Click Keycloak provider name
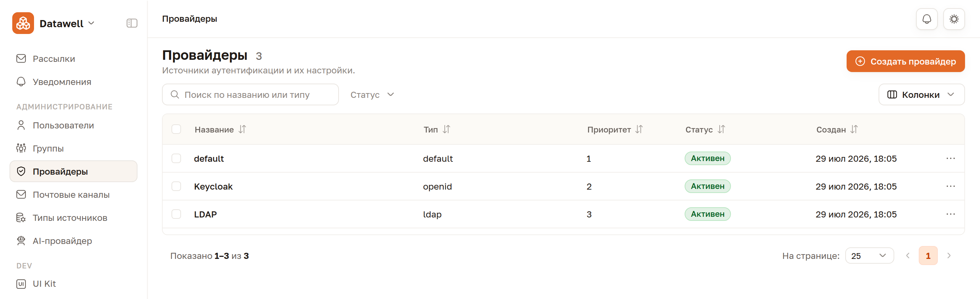Screen dimensions: 980x299 (x=213, y=187)
